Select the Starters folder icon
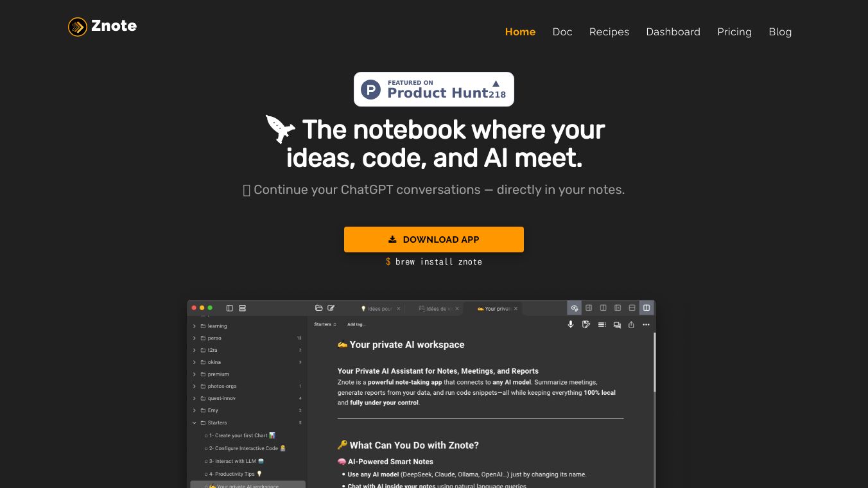The height and width of the screenshot is (488, 868). tap(203, 423)
